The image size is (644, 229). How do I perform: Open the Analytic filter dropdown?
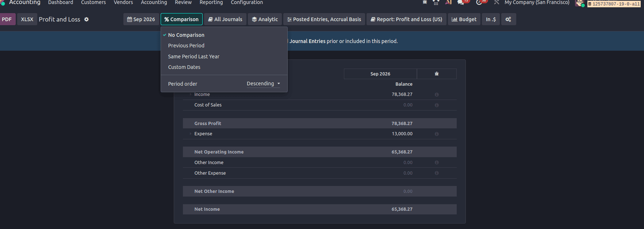[x=265, y=19]
